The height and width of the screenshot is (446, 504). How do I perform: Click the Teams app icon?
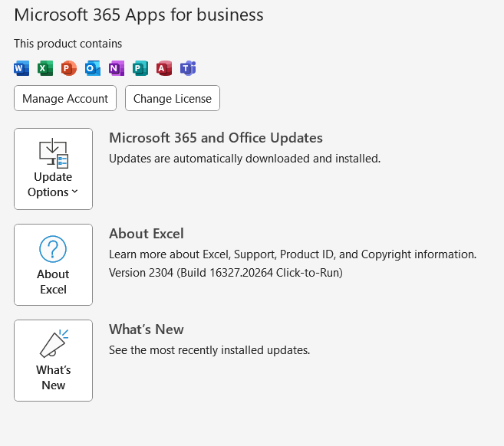[188, 68]
